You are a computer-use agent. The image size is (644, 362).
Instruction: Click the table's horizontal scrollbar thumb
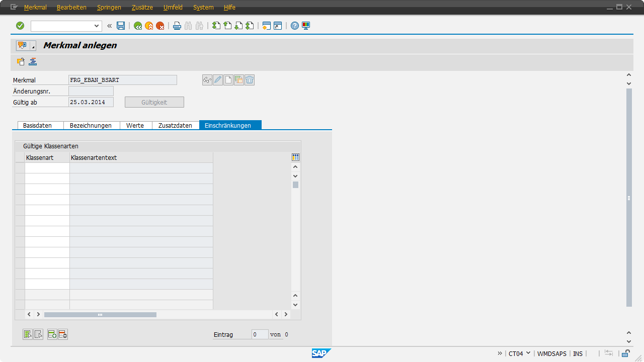click(100, 314)
